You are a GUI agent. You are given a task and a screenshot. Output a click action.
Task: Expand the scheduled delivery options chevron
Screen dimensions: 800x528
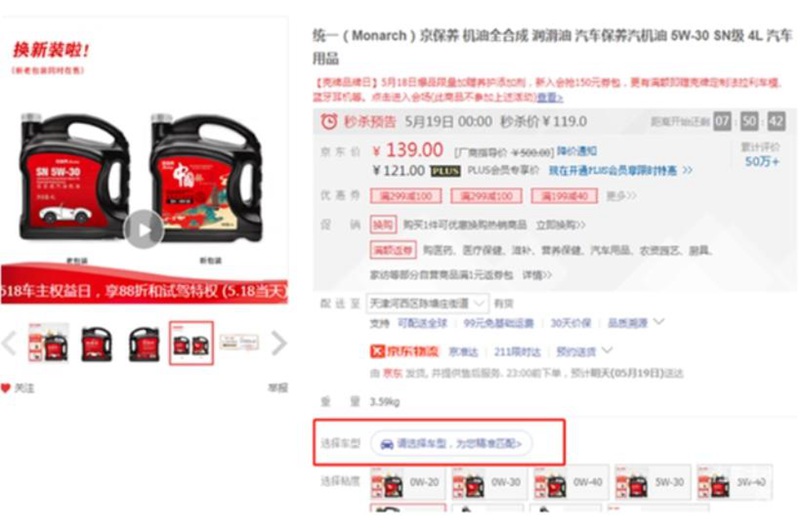click(607, 350)
